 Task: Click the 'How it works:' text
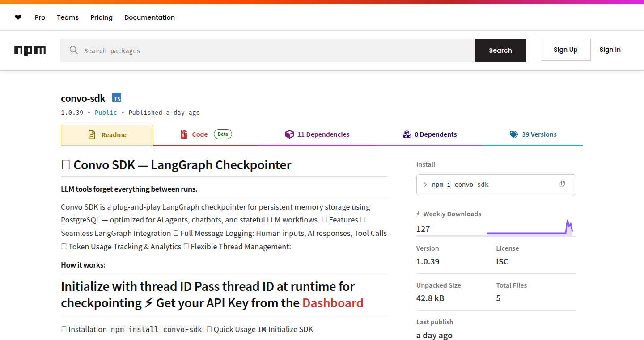(x=83, y=265)
